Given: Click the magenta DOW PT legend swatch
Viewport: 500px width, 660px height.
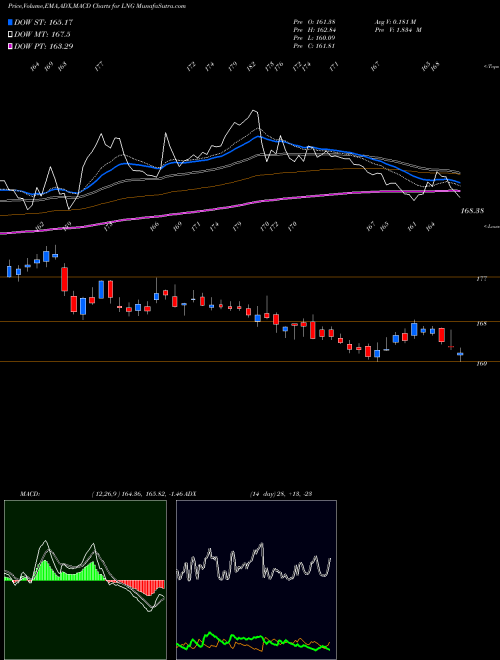Looking at the screenshot, I should tap(11, 46).
